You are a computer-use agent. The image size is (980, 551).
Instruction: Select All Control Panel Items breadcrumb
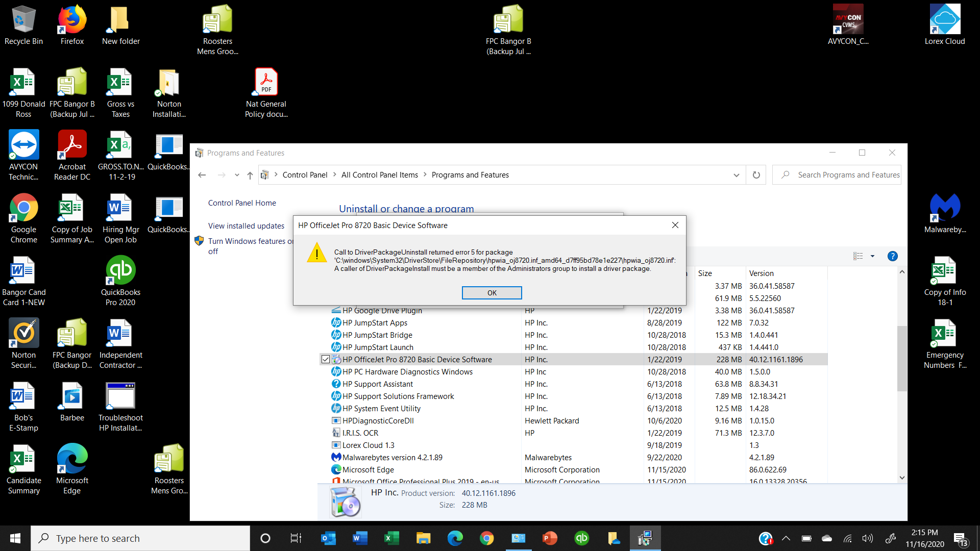pos(379,175)
